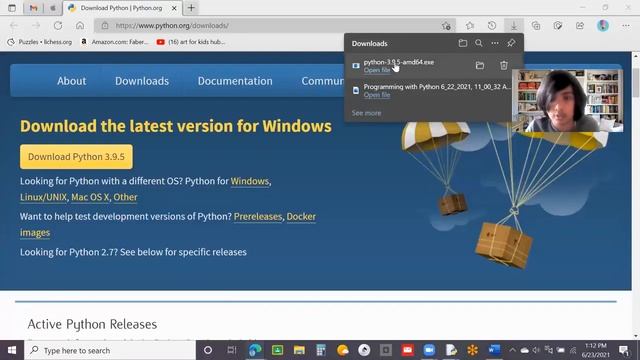
Task: Open Word from the taskbar
Action: [x=494, y=350]
